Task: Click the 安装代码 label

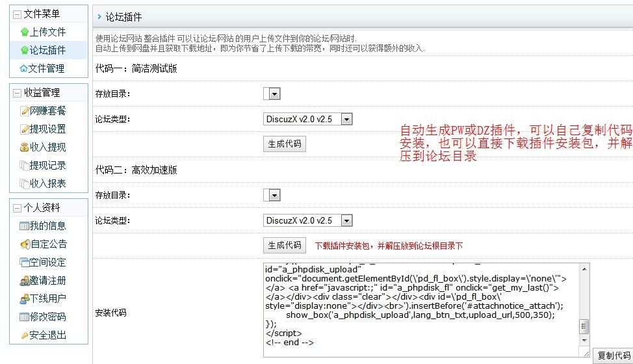Action: point(110,313)
